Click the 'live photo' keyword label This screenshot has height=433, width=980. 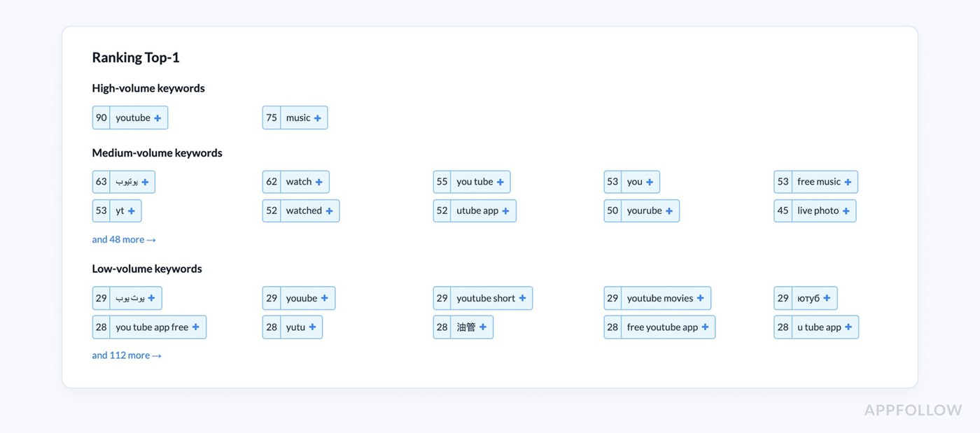click(818, 211)
